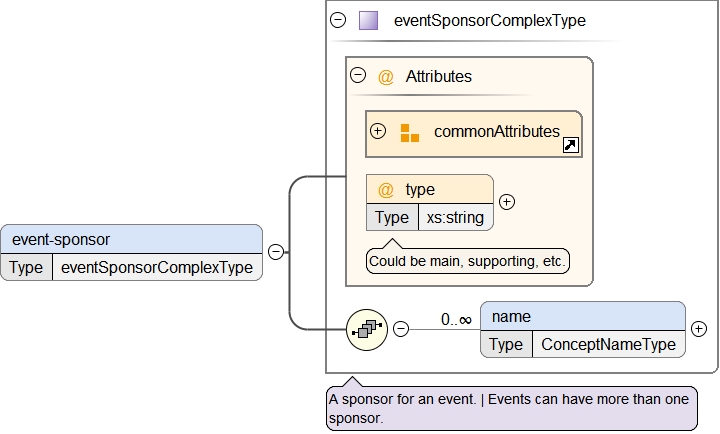Click the sequence compositor icon
The image size is (720, 434).
point(367,328)
